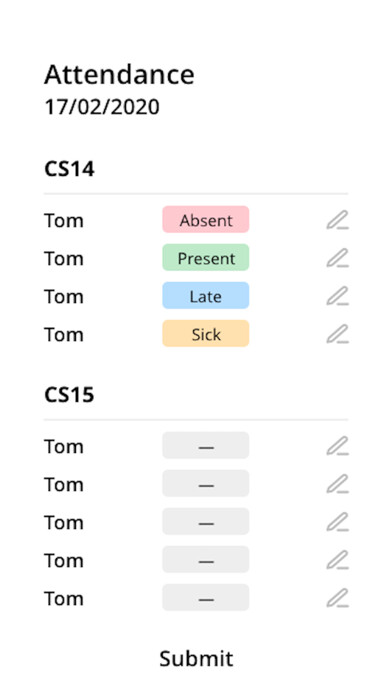Screen dimensions: 392x696
Task: Click the edit pencil beside the Sick row
Action: [x=338, y=334]
